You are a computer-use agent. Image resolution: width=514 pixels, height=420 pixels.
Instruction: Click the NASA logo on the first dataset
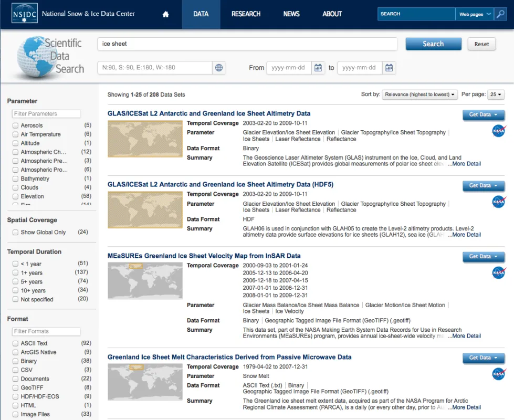(x=498, y=131)
